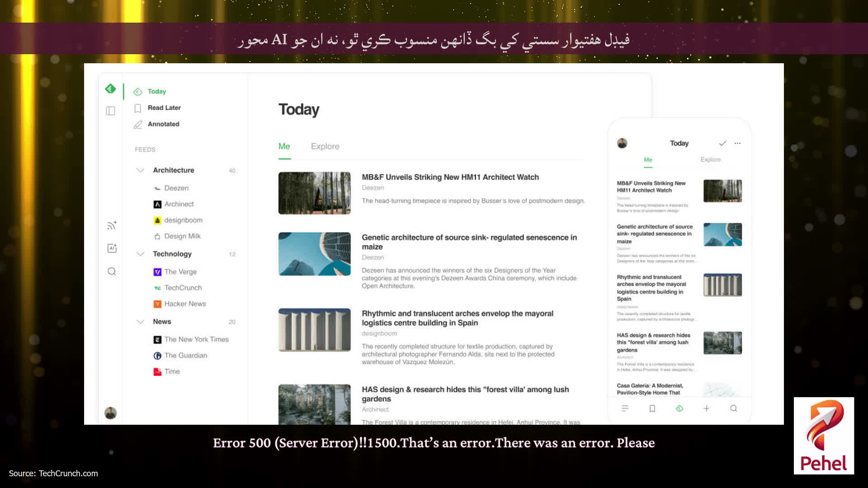This screenshot has height=488, width=868.
Task: Open the blue glass towers thumbnail
Action: click(x=315, y=254)
